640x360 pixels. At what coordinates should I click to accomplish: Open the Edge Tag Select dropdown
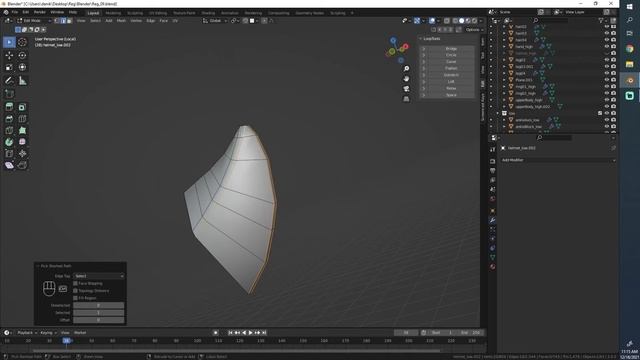pos(99,276)
